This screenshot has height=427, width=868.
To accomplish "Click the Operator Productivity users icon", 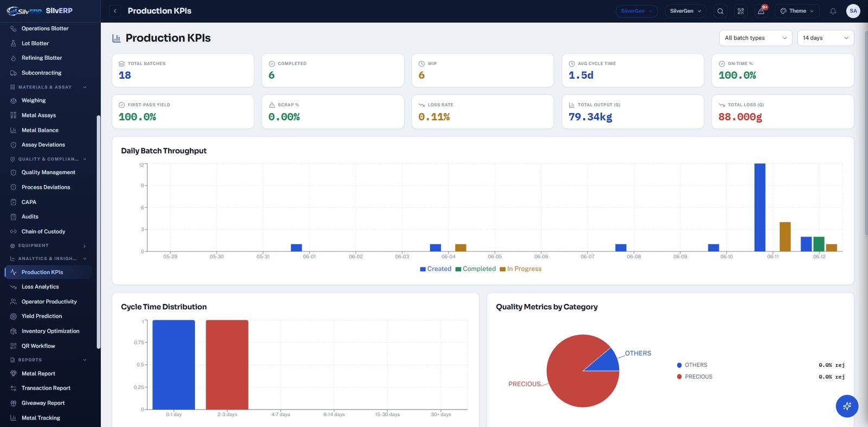I will pos(13,302).
